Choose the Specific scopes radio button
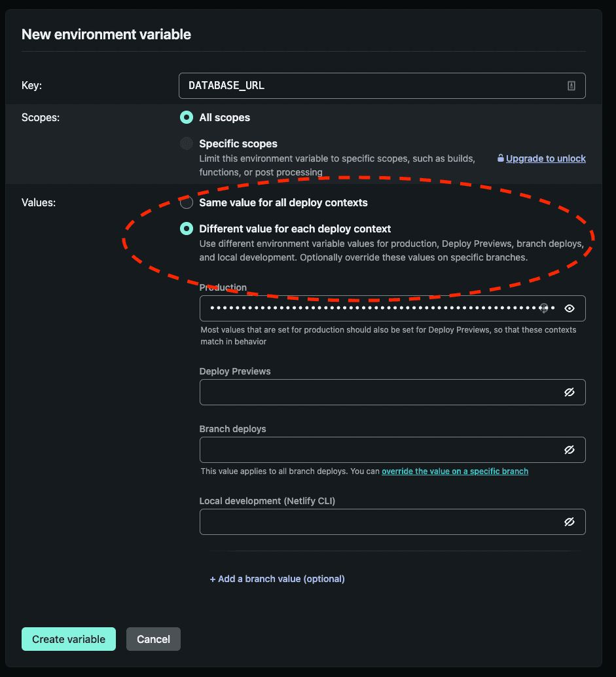The width and height of the screenshot is (616, 677). (x=187, y=143)
